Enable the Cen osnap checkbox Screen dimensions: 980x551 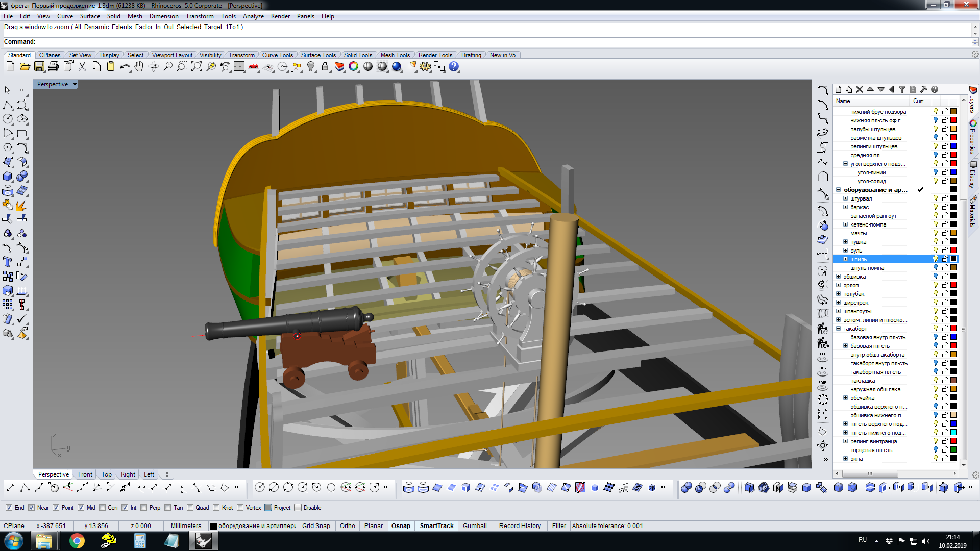click(102, 508)
